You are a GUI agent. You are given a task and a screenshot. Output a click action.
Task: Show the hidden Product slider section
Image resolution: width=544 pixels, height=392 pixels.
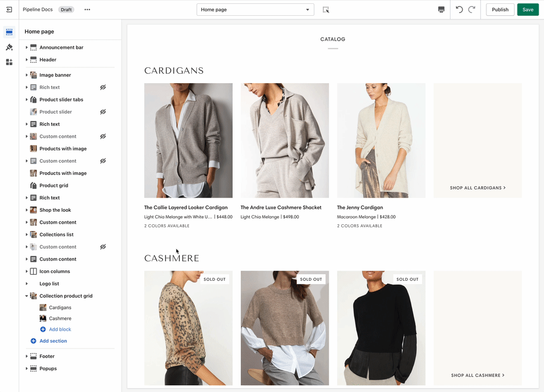click(103, 112)
